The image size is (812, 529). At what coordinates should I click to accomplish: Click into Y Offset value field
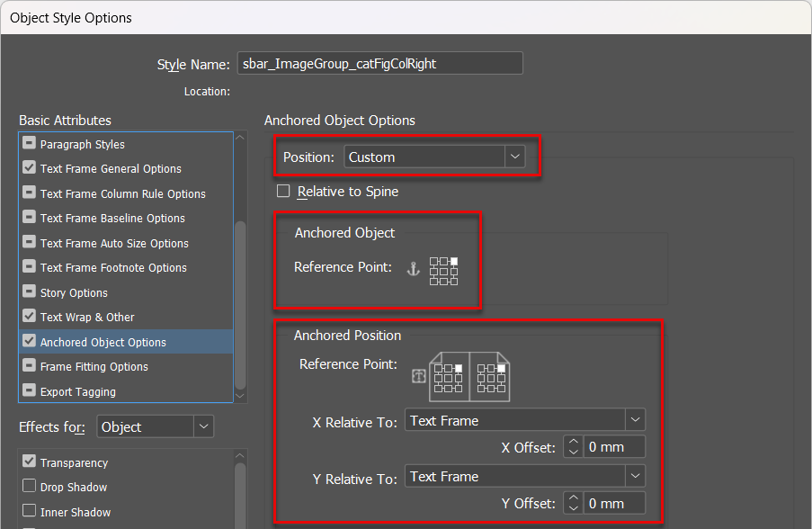[614, 503]
